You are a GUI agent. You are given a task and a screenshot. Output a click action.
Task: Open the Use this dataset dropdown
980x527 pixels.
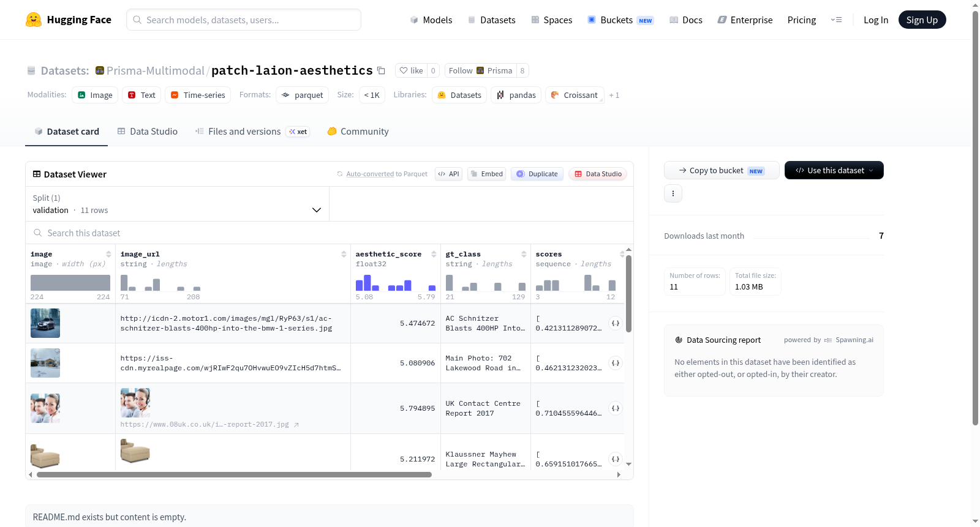[834, 170]
